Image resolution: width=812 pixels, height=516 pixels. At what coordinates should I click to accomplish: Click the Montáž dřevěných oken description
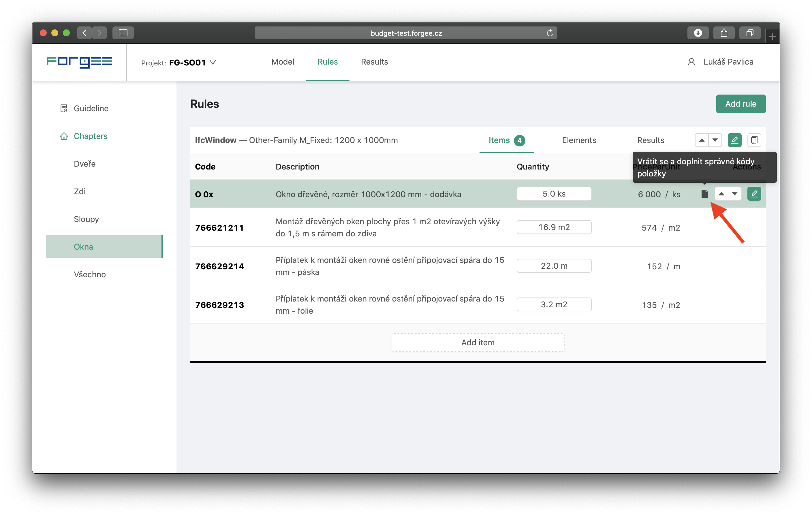pyautogui.click(x=388, y=227)
